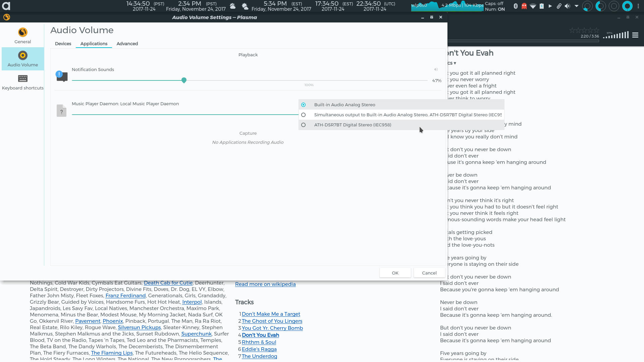Screen dimensions: 644x362
Task: Click the Cancel button
Action: (x=429, y=273)
